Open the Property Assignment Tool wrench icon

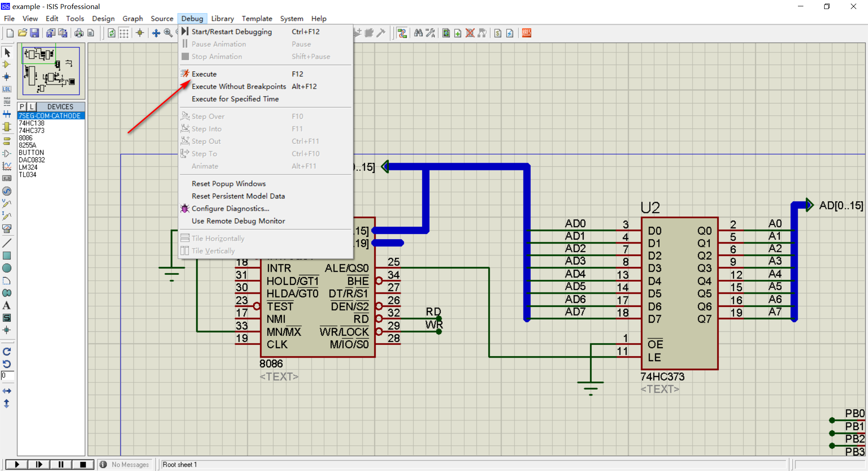tap(430, 33)
